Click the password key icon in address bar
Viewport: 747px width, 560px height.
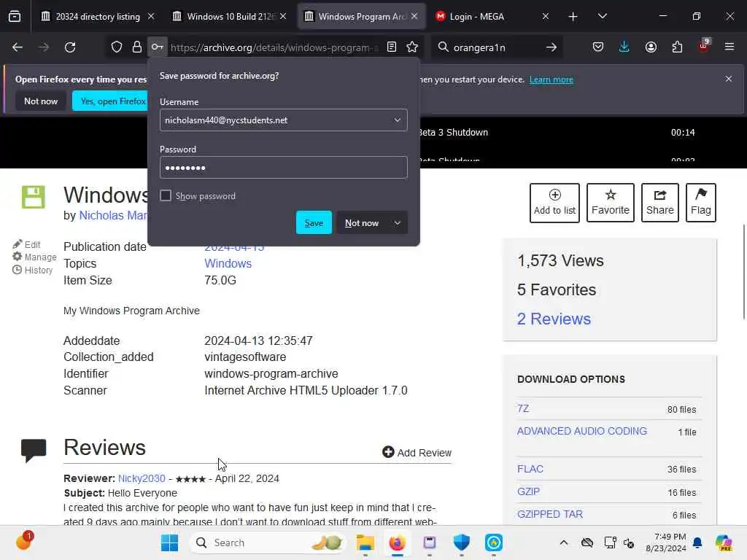click(x=158, y=47)
